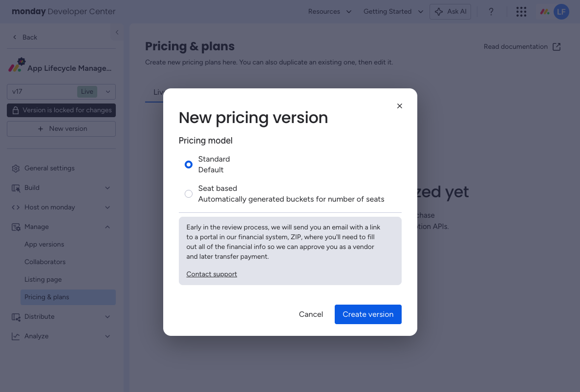Open the Read documentation external link icon

[557, 47]
